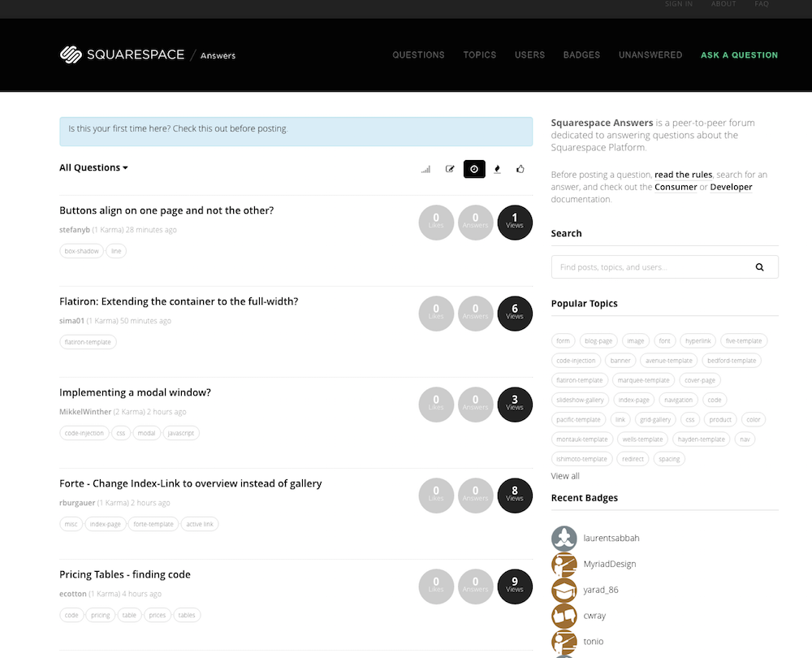
Task: Open the FAQ link
Action: point(762,4)
